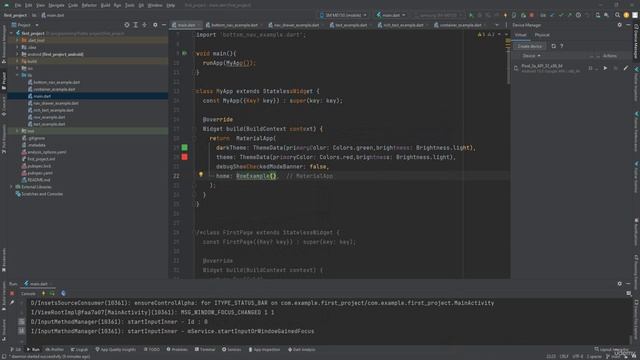The image size is (640, 360).
Task: Click the run gutter arrow beside void main
Action: (x=184, y=53)
